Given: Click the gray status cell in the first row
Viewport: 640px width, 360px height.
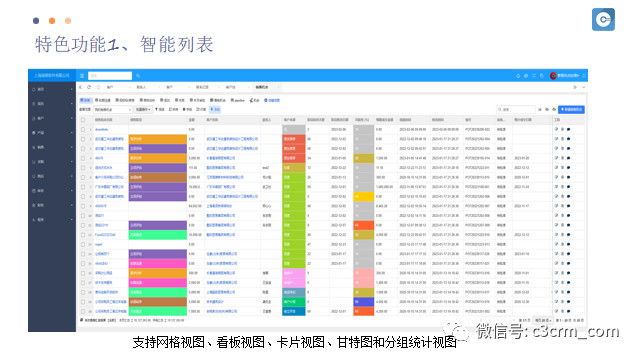Looking at the screenshot, I should (x=293, y=129).
